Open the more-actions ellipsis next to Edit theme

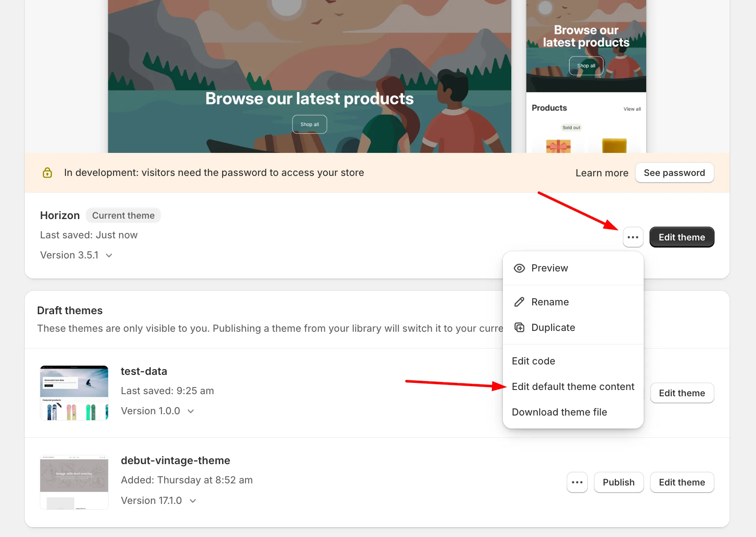[x=633, y=237]
